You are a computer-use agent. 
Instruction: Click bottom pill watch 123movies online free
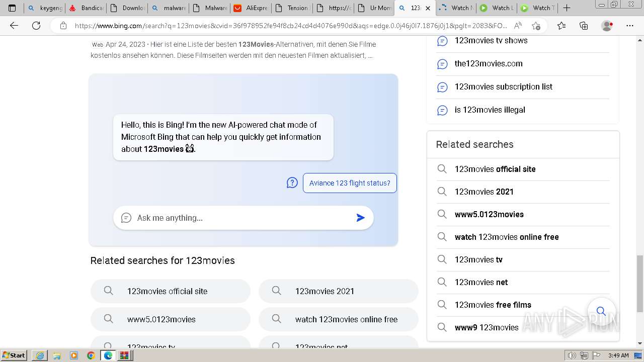coord(339,319)
